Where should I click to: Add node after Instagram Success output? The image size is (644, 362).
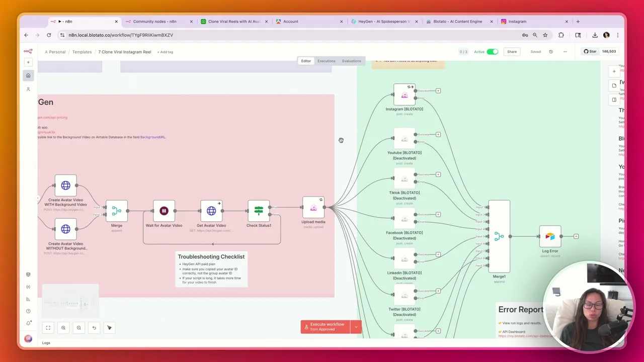438,91
